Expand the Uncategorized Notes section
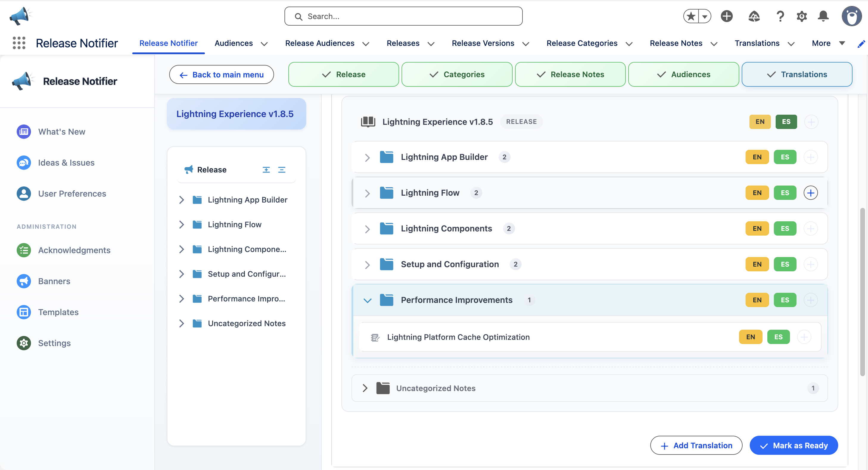Screen dimensions: 868x470 pyautogui.click(x=365, y=388)
